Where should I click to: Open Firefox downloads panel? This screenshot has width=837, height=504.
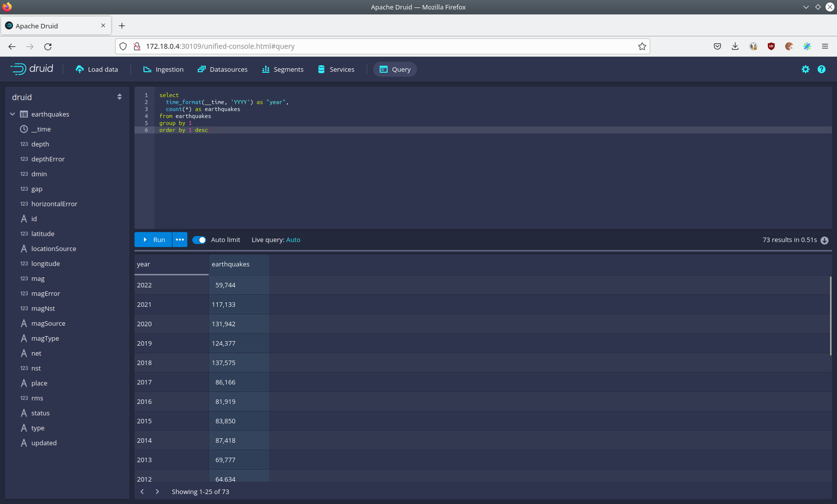tap(735, 46)
